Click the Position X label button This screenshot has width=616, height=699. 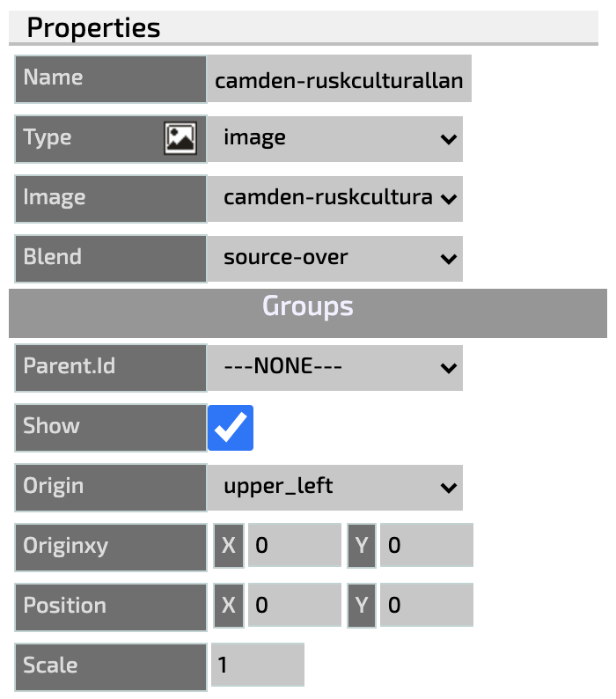229,605
